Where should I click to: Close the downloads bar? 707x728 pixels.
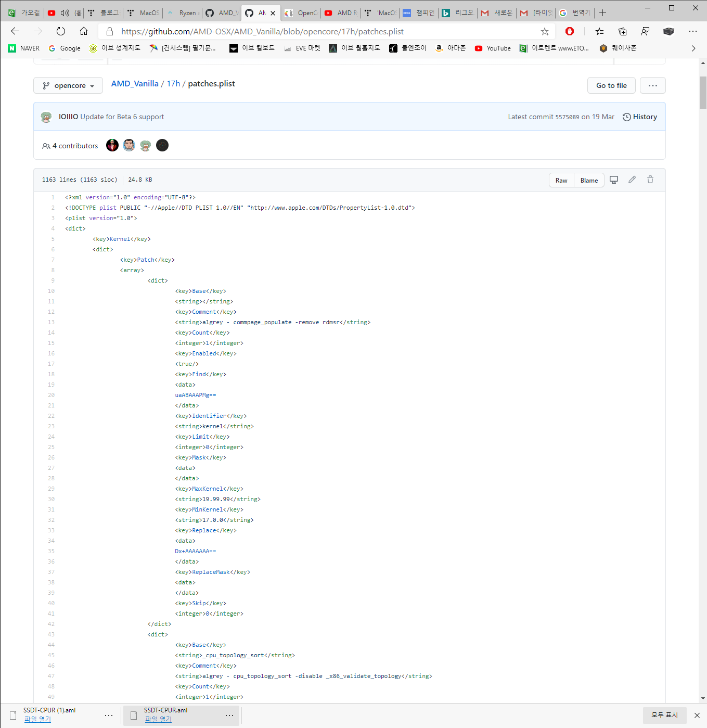697,715
